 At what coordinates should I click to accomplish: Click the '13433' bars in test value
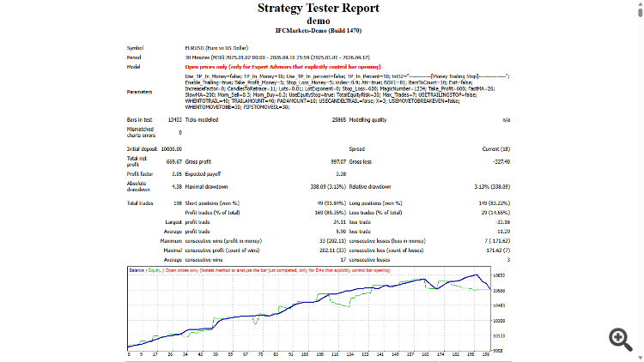coord(175,120)
